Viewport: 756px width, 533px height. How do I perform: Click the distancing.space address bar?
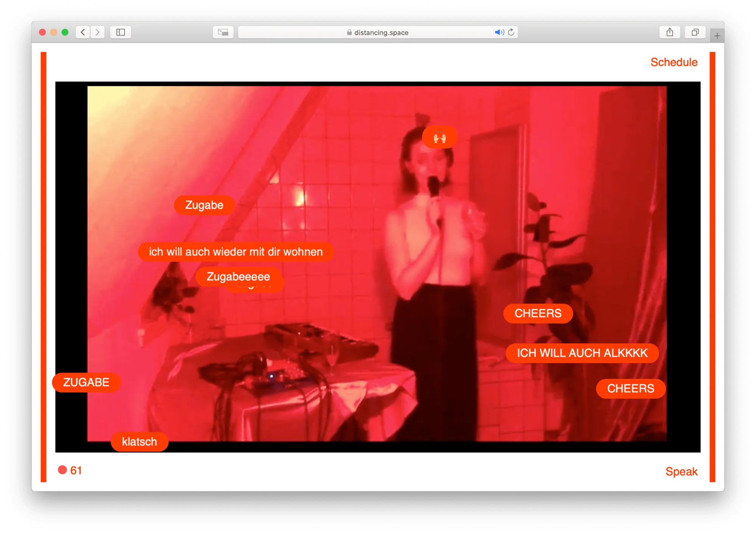click(378, 32)
